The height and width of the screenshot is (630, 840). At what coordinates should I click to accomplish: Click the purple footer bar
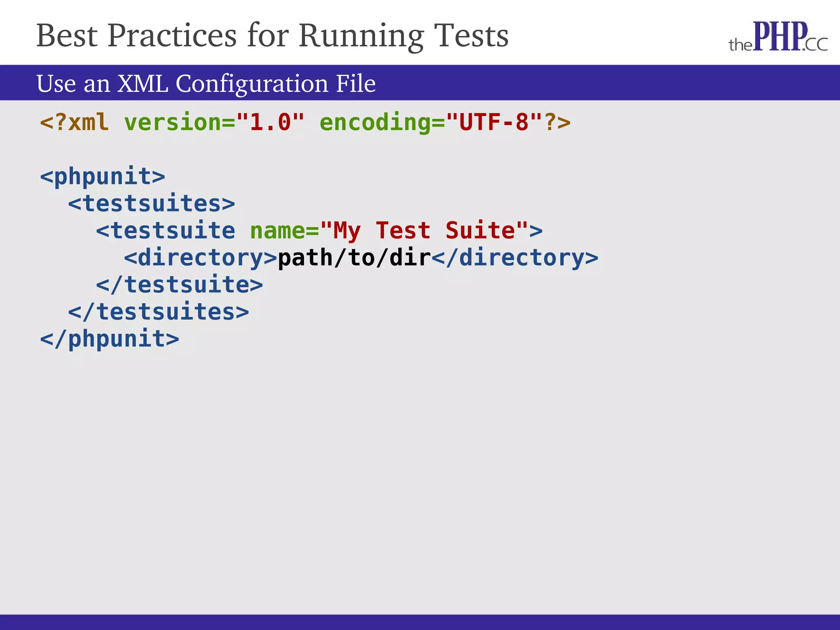coord(420,622)
